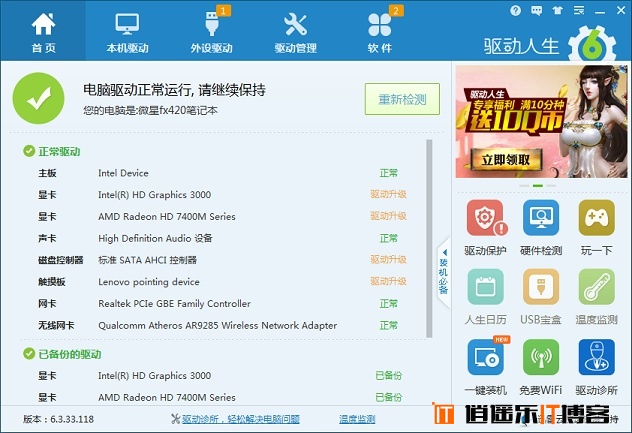Click 正常 status for Qualcomm Atheros adapter
Viewport: 632px width, 433px height.
(x=389, y=325)
